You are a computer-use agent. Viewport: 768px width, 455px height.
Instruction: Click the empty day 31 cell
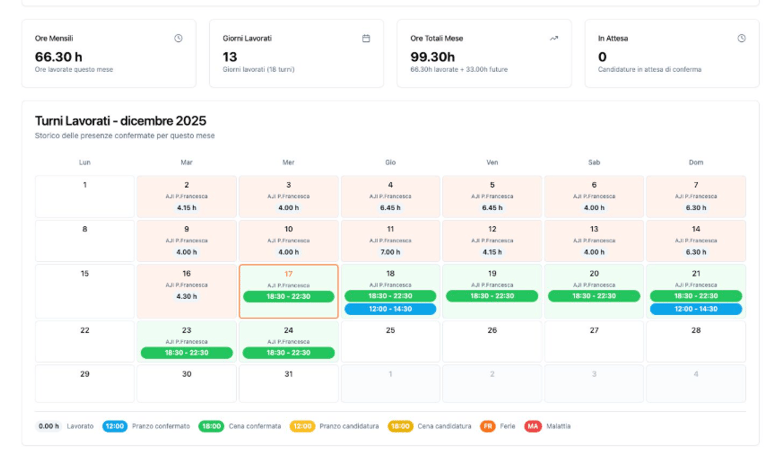click(x=288, y=383)
